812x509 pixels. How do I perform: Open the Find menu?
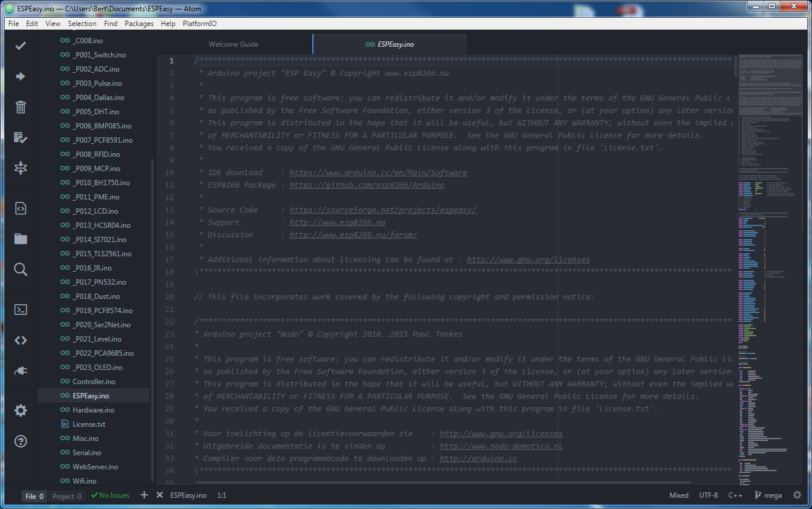[x=111, y=24]
